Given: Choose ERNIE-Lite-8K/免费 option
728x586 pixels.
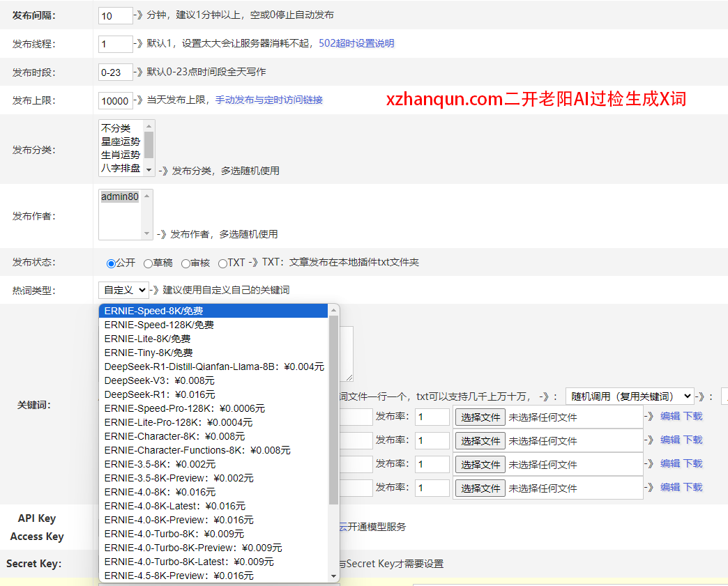Looking at the screenshot, I should coord(213,339).
